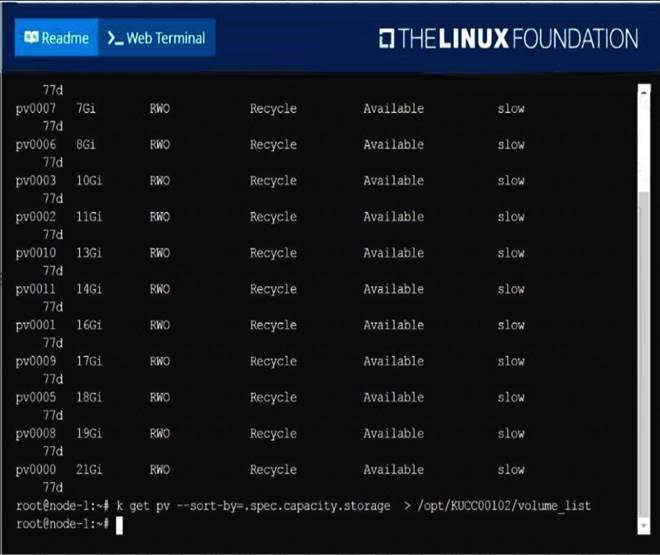Click the 10Gi capacity value
The height and width of the screenshot is (555, 660).
point(89,181)
